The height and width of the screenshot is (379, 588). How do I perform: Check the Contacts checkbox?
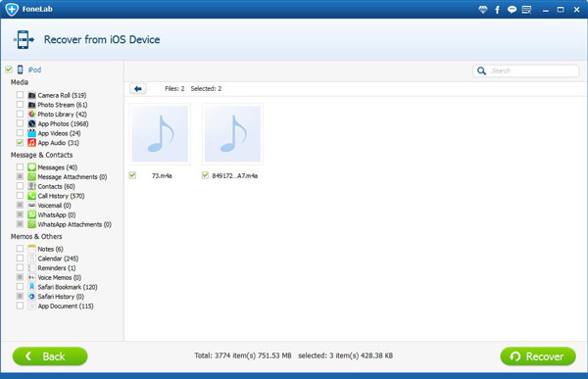20,186
